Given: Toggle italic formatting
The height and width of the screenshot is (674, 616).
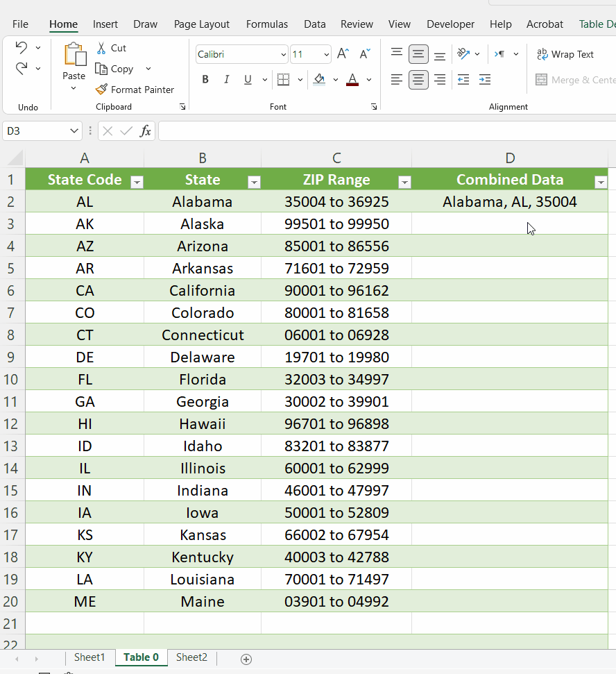Looking at the screenshot, I should coord(226,79).
